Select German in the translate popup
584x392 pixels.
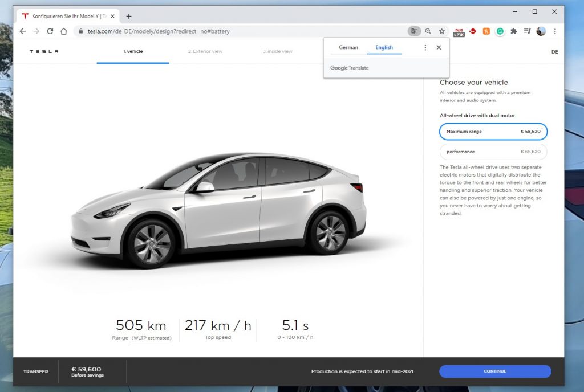(x=348, y=47)
